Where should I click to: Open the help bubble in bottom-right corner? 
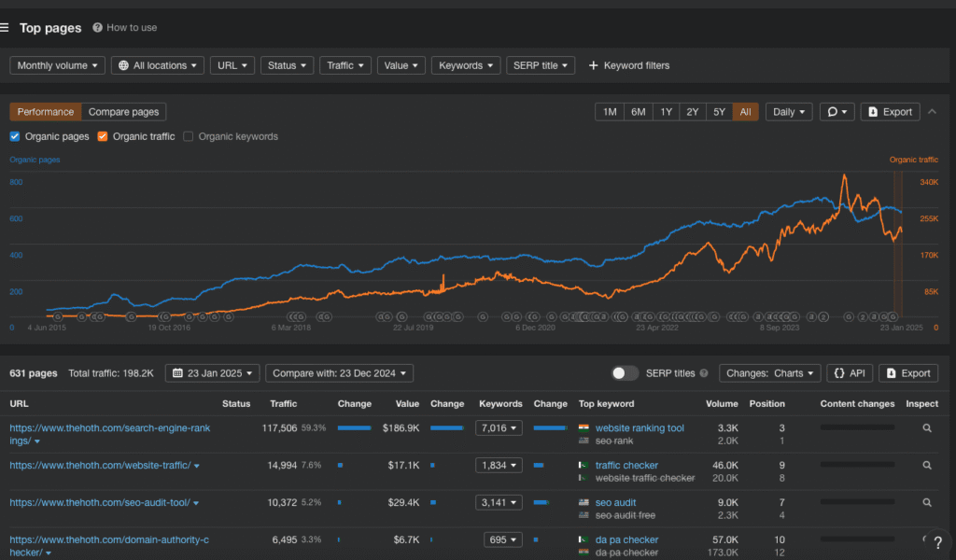936,542
